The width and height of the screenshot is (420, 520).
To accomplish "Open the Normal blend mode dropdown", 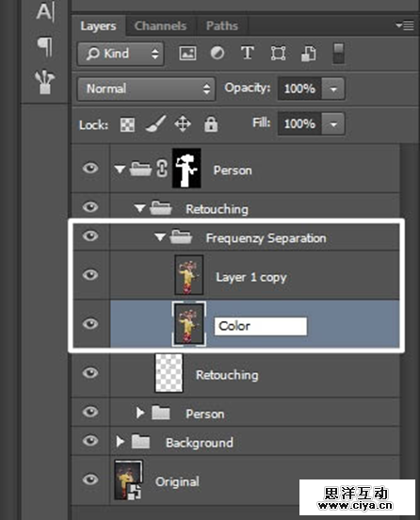I will pyautogui.click(x=146, y=89).
